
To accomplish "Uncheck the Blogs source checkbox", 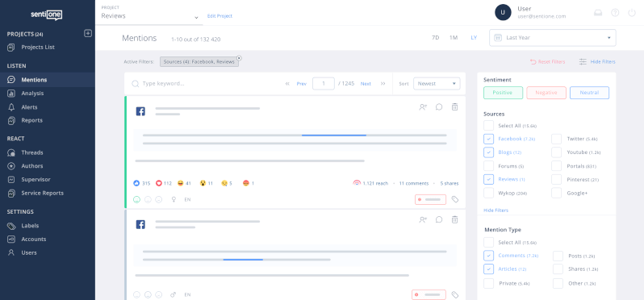I will 489,152.
